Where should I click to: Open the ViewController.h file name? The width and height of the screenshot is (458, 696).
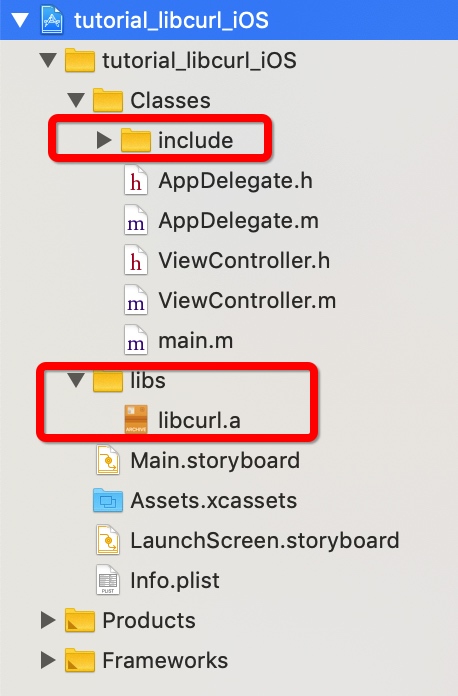(244, 261)
